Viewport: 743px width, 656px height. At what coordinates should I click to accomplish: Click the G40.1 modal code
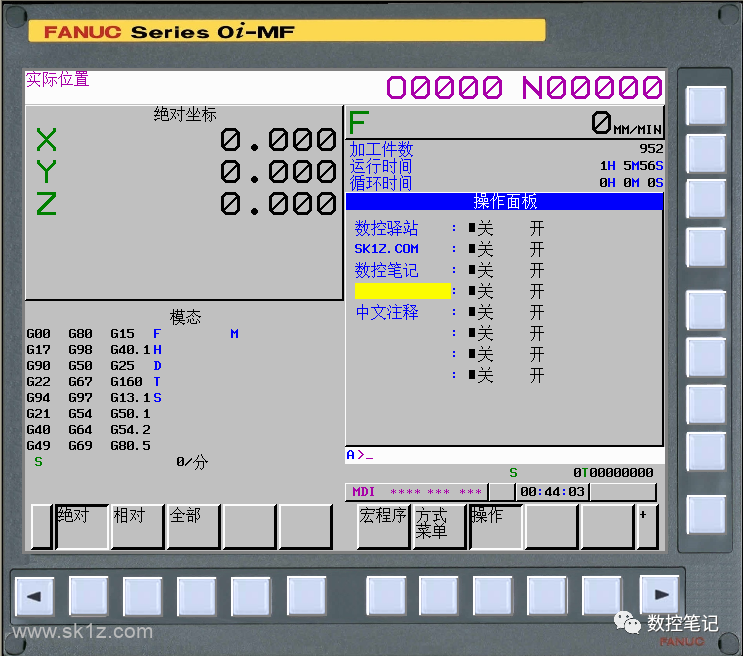point(130,350)
